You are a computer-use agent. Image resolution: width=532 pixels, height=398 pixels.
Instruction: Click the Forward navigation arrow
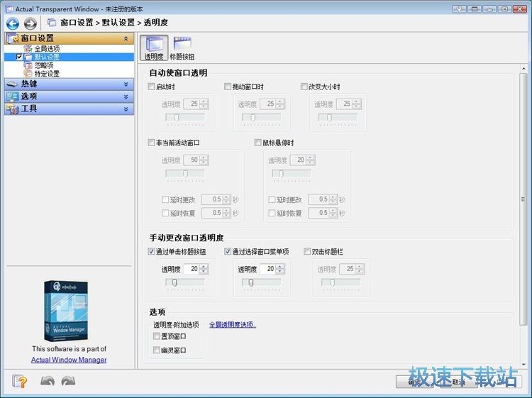tap(30, 23)
